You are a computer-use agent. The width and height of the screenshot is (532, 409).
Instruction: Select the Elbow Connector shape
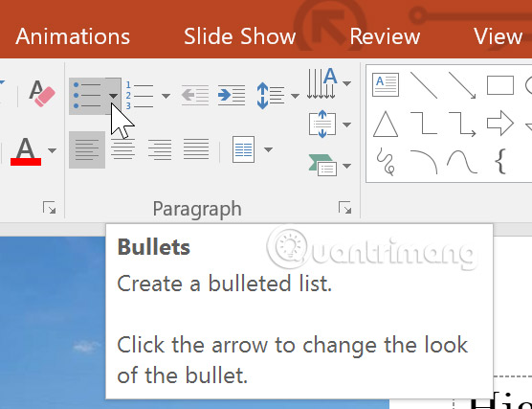pyautogui.click(x=424, y=124)
